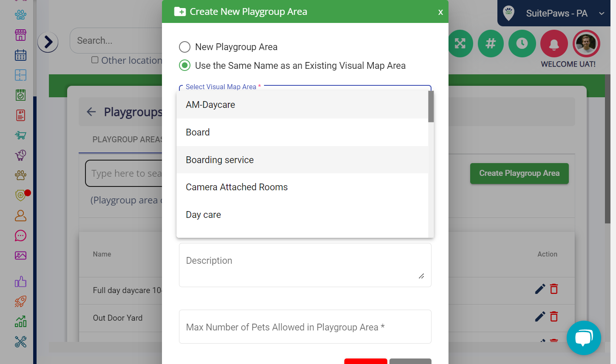This screenshot has width=616, height=364.
Task: Select the New Playgroup Area radio option
Action: tap(185, 47)
